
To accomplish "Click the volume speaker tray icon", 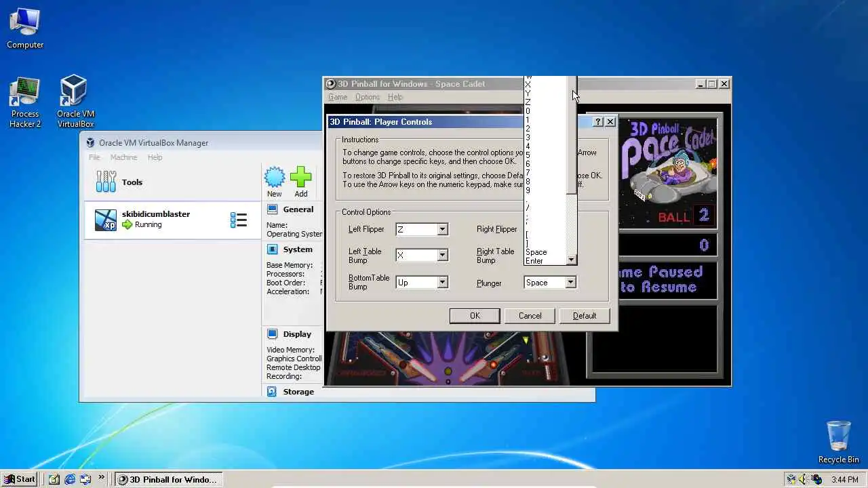I will pos(804,479).
